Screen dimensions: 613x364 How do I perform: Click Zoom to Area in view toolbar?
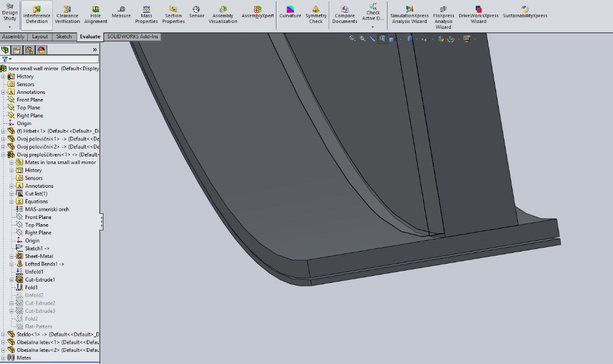point(363,39)
